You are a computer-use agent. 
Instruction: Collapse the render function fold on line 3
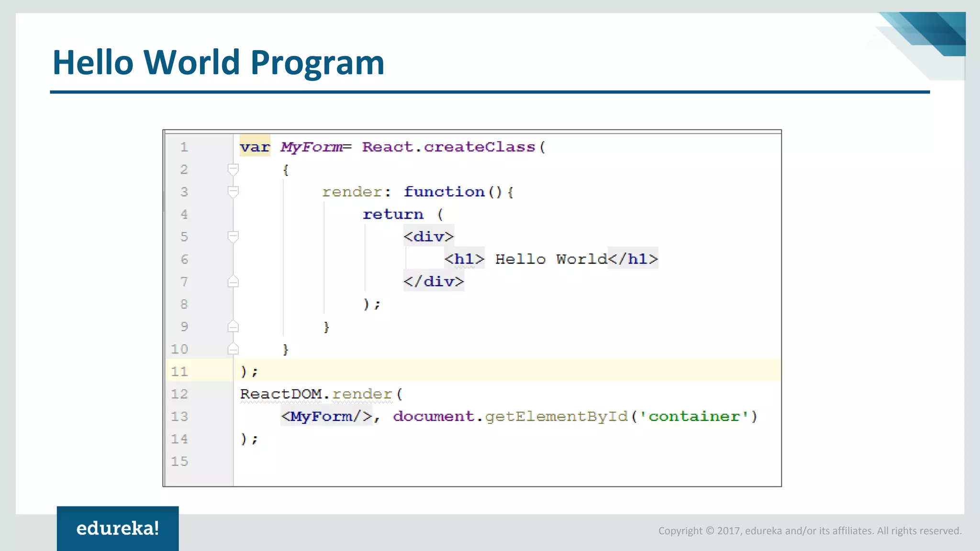click(233, 192)
